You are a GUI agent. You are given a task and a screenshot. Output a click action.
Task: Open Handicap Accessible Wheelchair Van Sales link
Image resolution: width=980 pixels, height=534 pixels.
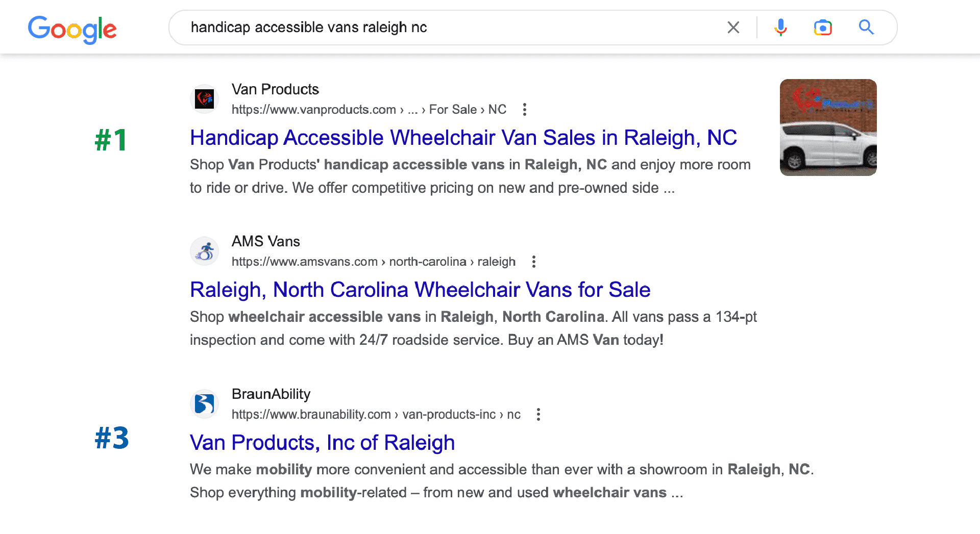pyautogui.click(x=463, y=138)
